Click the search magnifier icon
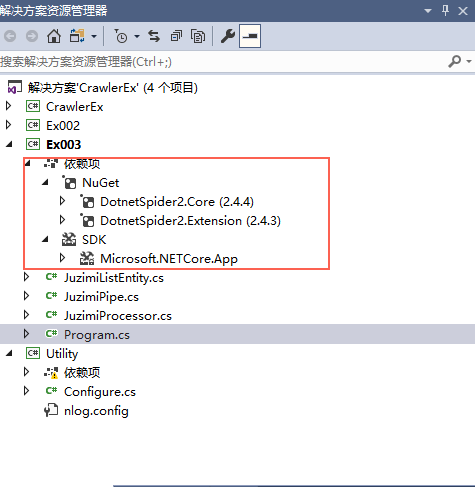 pyautogui.click(x=454, y=61)
